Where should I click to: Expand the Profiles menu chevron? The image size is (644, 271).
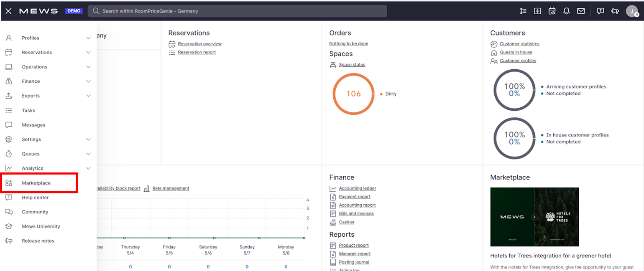(x=88, y=38)
